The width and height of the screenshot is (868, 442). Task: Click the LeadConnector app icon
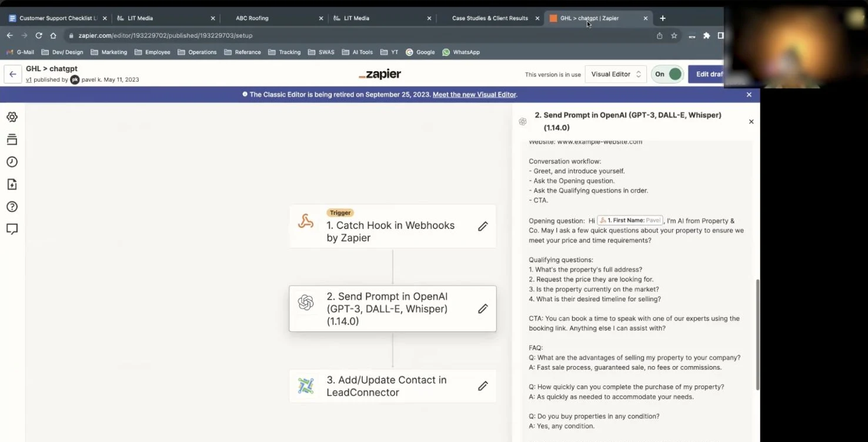click(x=306, y=386)
